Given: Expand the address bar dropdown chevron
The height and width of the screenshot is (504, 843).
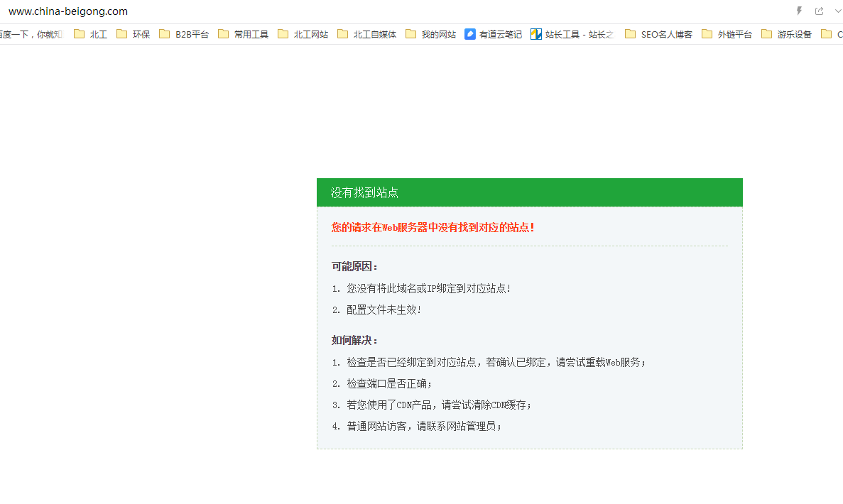Looking at the screenshot, I should (837, 11).
